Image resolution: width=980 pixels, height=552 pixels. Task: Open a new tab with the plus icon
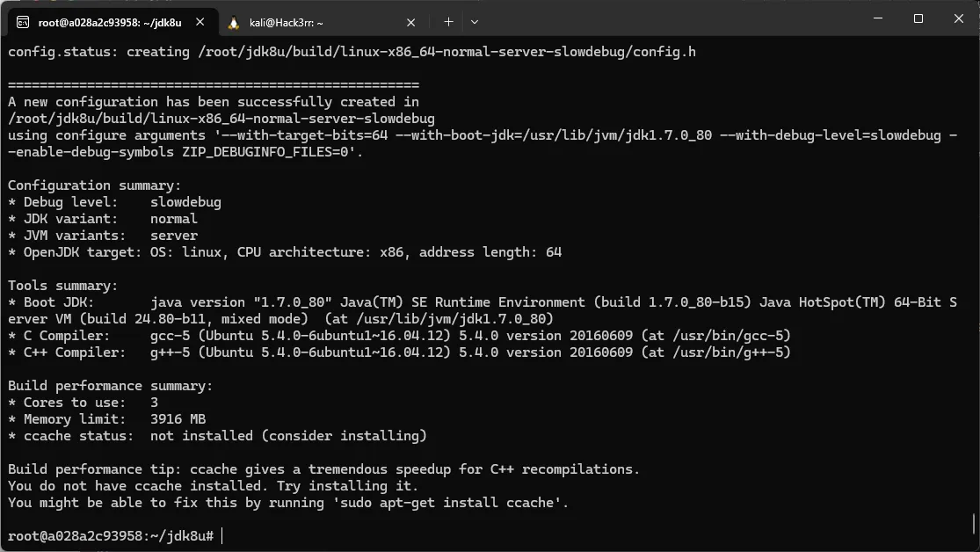(x=448, y=22)
